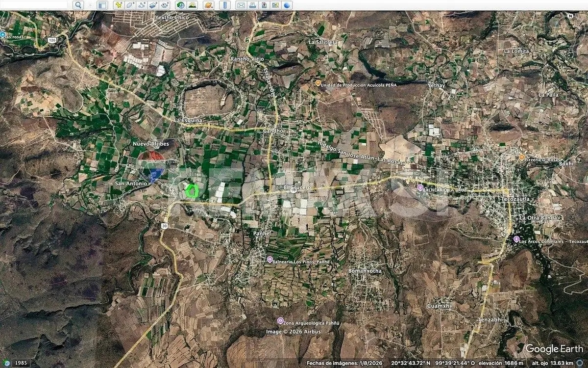Click the San Antonio label
Image resolution: width=588 pixels, height=368 pixels.
(x=130, y=184)
